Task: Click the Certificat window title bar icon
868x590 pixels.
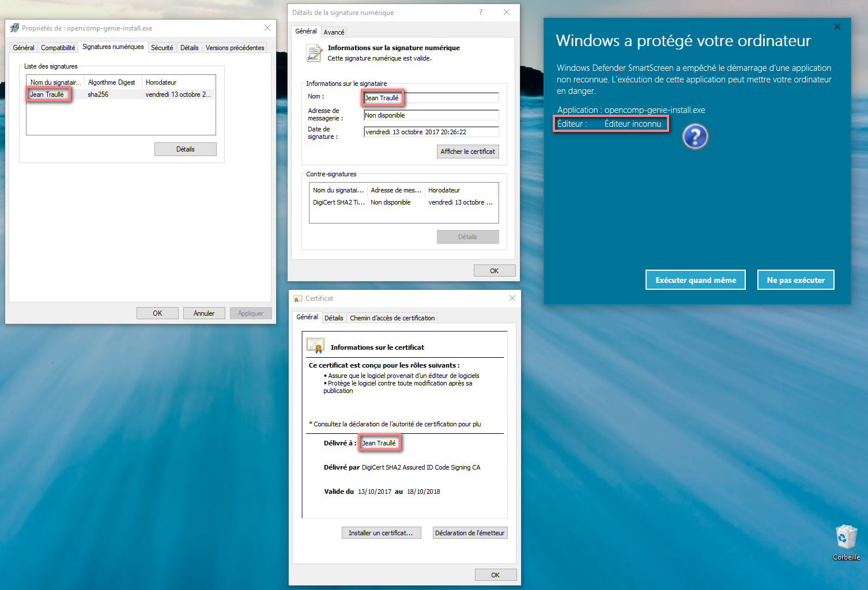Action: coord(297,298)
